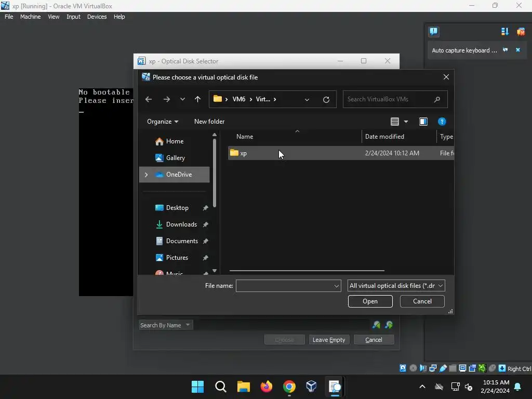Click the mouse integration status icon
The height and width of the screenshot is (399, 532).
(492, 368)
